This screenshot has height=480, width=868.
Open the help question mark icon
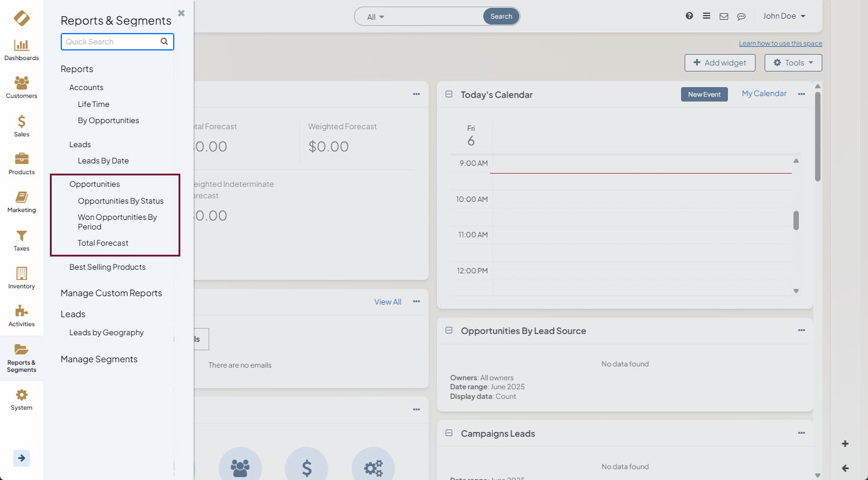coord(689,16)
